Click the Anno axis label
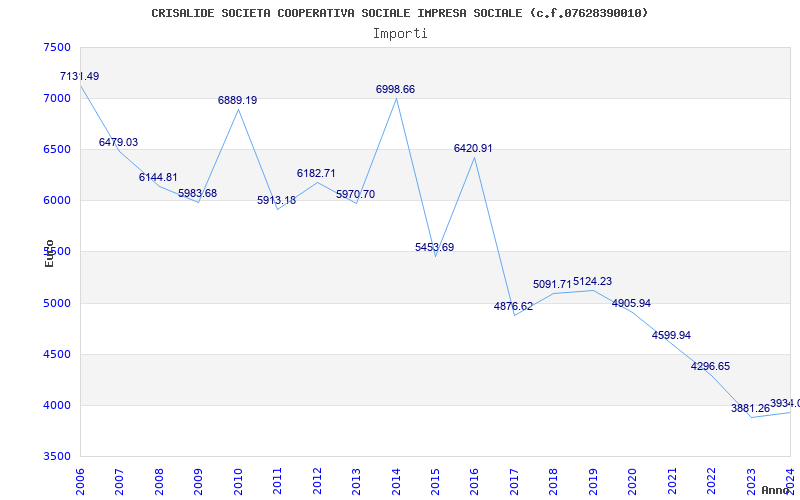The height and width of the screenshot is (500, 800). point(774,490)
